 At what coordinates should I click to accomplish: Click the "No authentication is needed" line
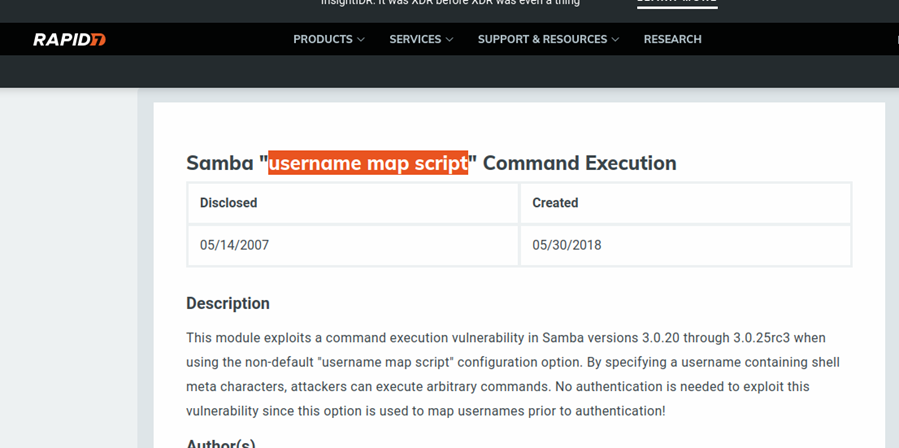(498, 387)
